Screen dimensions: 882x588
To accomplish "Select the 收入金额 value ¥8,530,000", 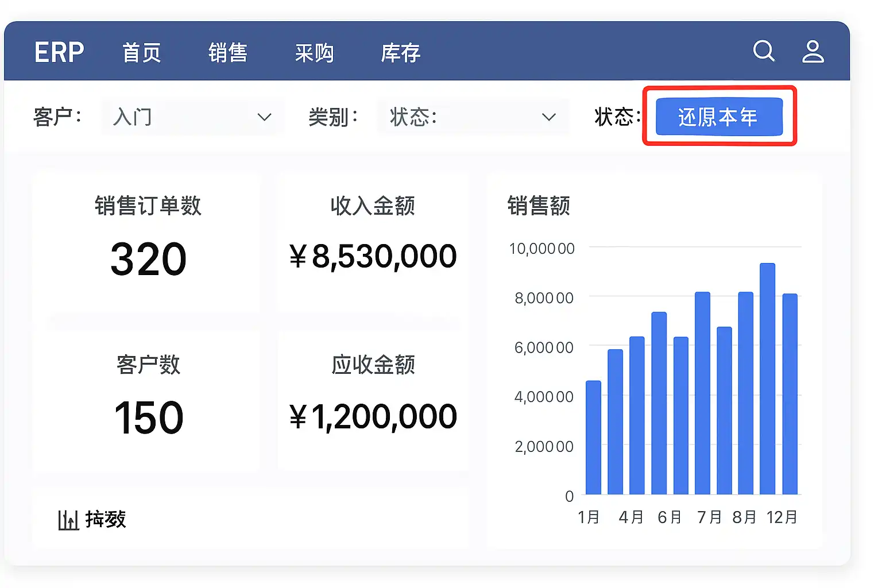I will point(373,256).
